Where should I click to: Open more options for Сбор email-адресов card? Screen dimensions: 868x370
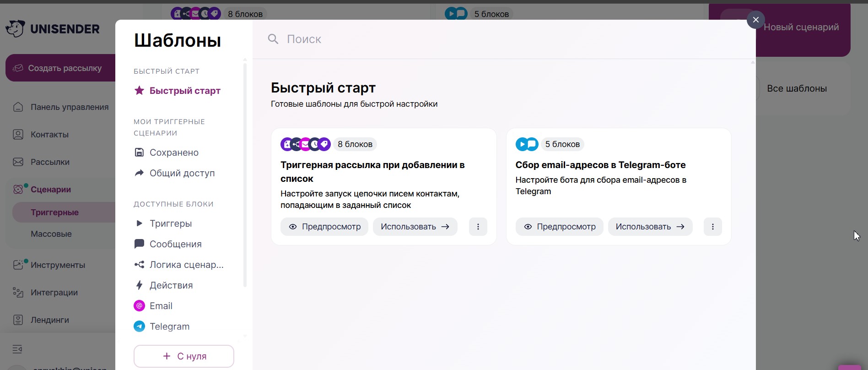click(713, 227)
